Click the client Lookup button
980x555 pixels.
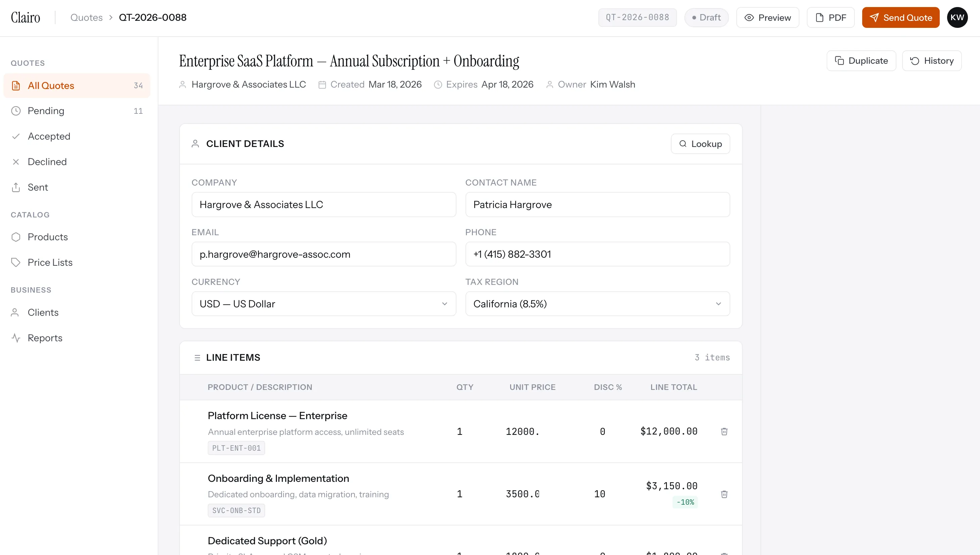pos(700,144)
